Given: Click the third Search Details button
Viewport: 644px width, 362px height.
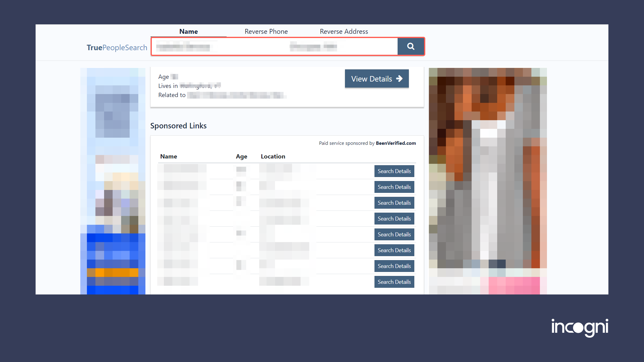Looking at the screenshot, I should (x=394, y=203).
